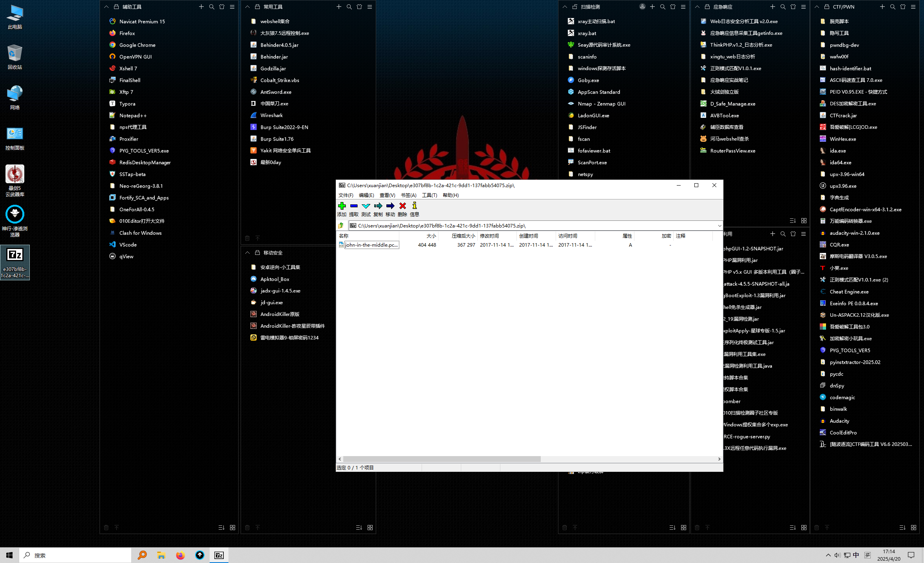Image resolution: width=924 pixels, height=563 pixels.
Task: Open the 文件(F) menu
Action: click(346, 195)
